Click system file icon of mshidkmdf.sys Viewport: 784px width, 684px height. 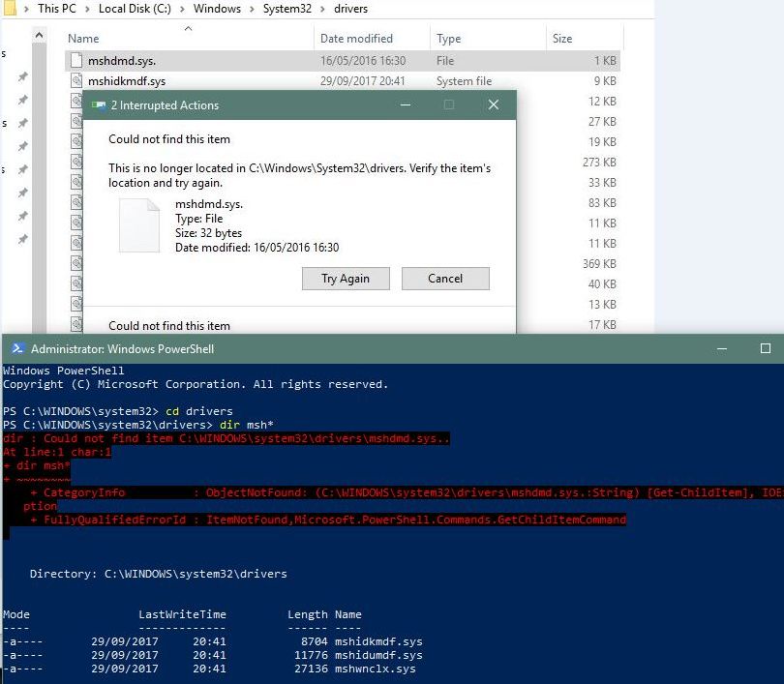(x=76, y=81)
